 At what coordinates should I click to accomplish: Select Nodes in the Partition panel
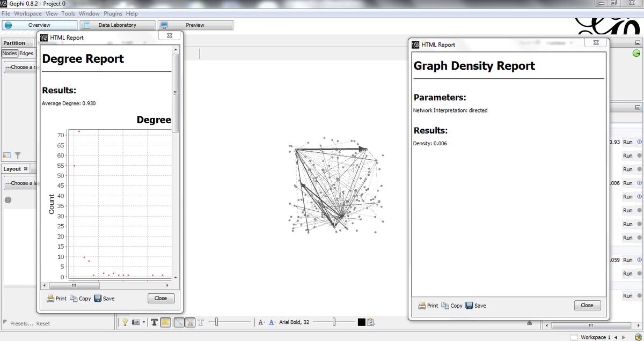pyautogui.click(x=10, y=53)
